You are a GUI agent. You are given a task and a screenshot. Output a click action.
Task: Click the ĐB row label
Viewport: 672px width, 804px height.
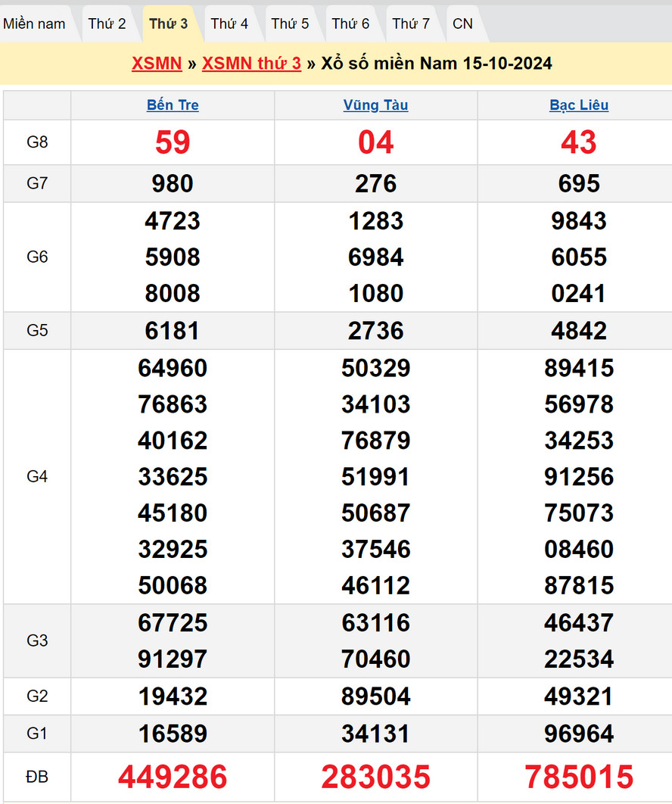pyautogui.click(x=37, y=777)
